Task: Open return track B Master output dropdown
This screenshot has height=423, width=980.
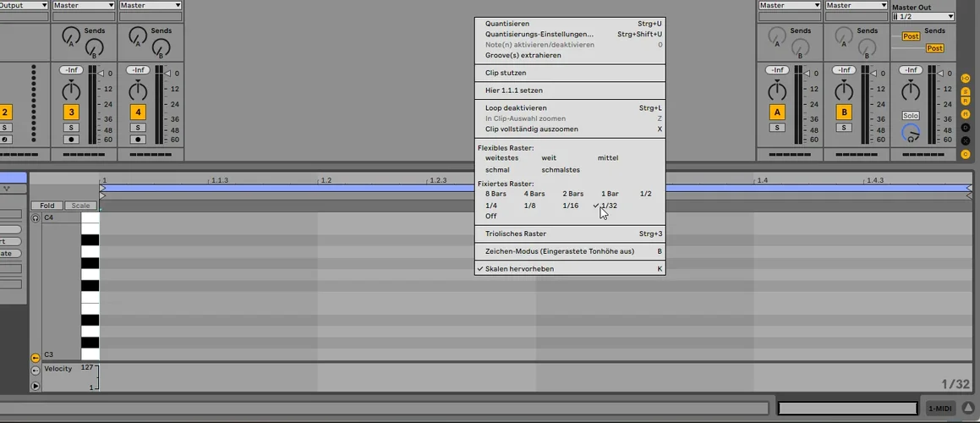Action: pyautogui.click(x=856, y=5)
